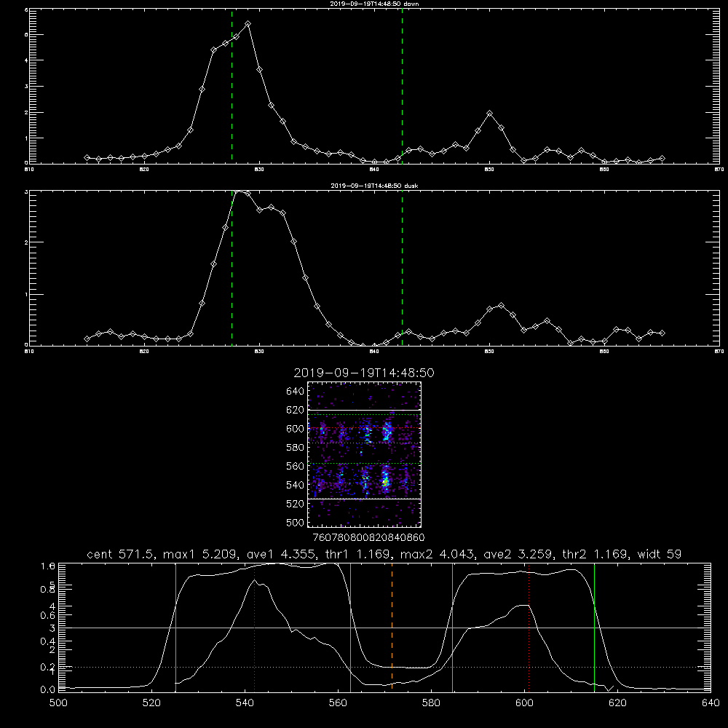
Task: Click the left green dashed line in dawn plot
Action: coord(232,86)
